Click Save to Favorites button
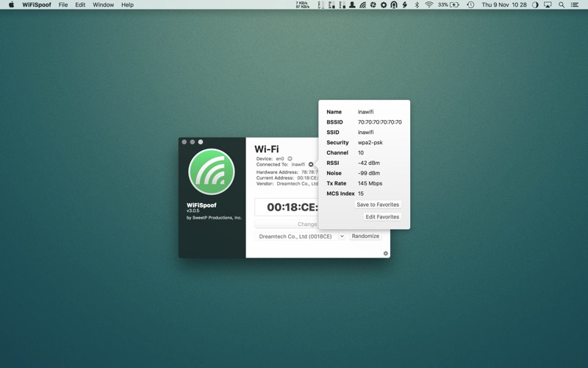Viewport: 588px width, 368px height. 378,205
